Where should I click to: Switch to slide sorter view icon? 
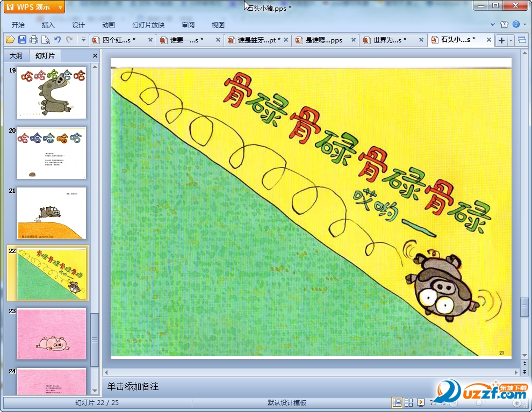408,403
